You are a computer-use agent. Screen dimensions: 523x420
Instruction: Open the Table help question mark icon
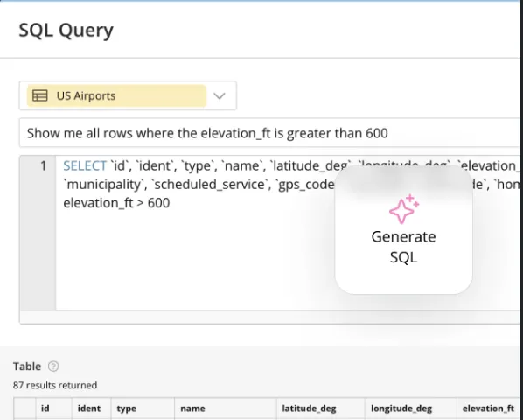[53, 367]
